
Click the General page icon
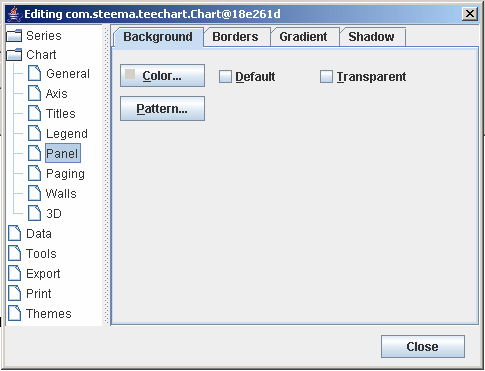point(35,73)
